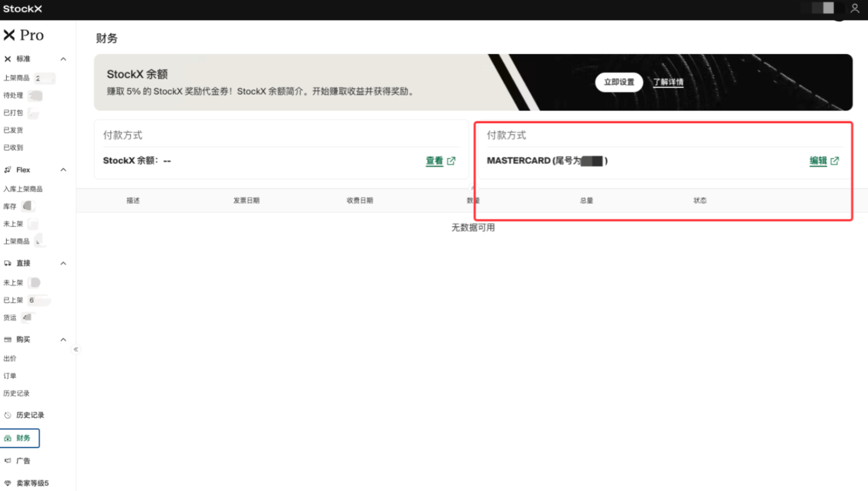
Task: Click 查看 link for StockX 余额
Action: coord(434,161)
